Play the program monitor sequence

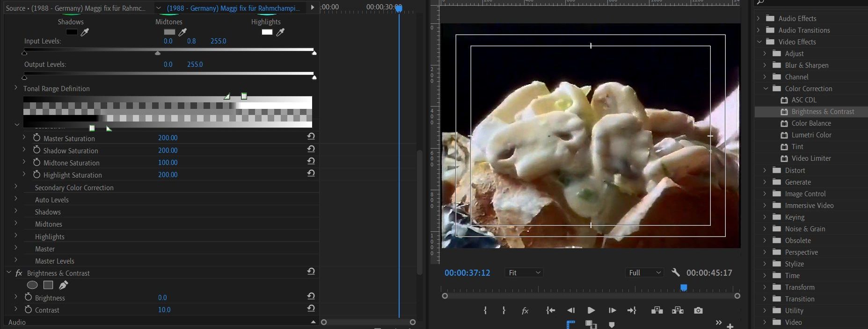coord(591,310)
